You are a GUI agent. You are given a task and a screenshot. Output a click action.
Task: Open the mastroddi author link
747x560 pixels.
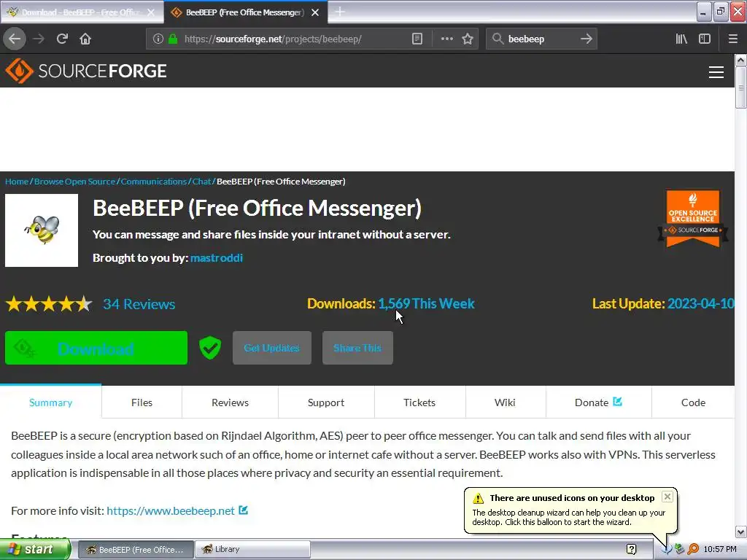pos(216,258)
